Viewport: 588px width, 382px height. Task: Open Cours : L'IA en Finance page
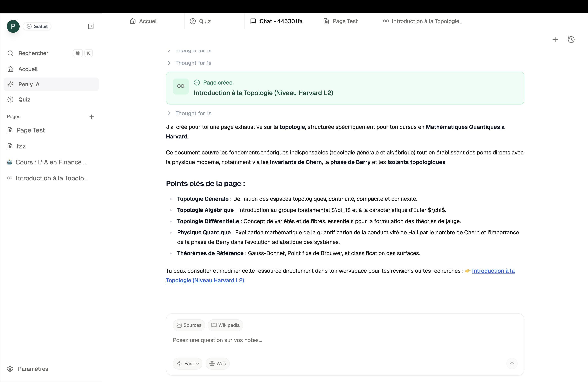51,162
